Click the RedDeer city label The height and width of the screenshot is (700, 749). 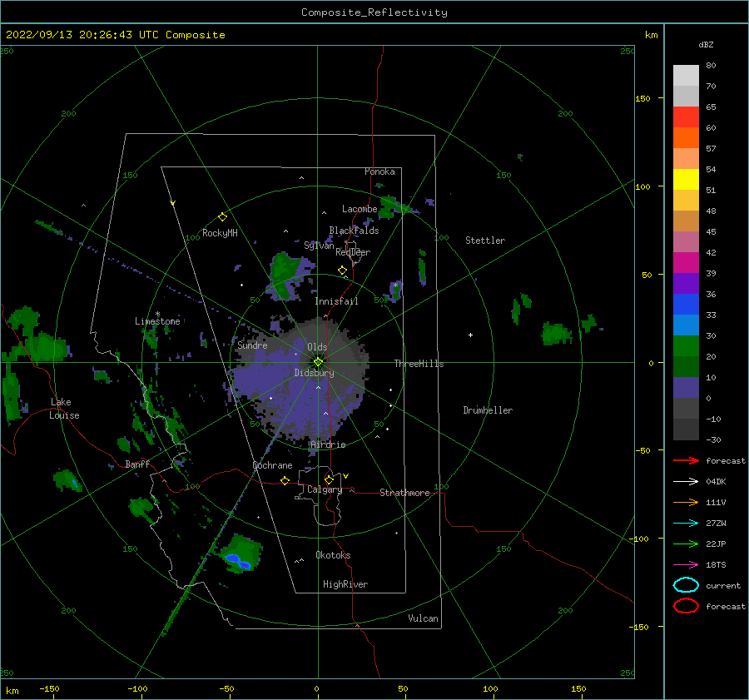[353, 252]
